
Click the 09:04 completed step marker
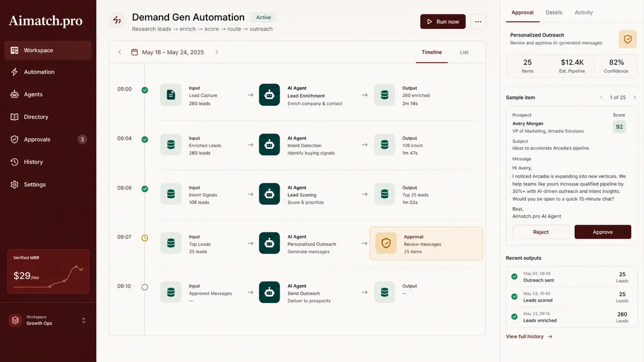coord(144,139)
